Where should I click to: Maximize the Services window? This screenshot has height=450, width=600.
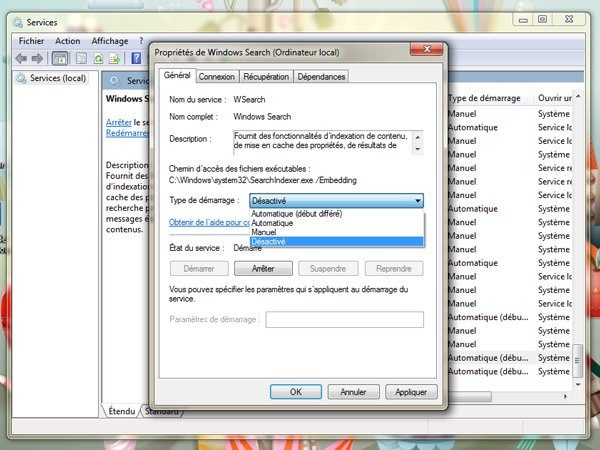tap(542, 19)
